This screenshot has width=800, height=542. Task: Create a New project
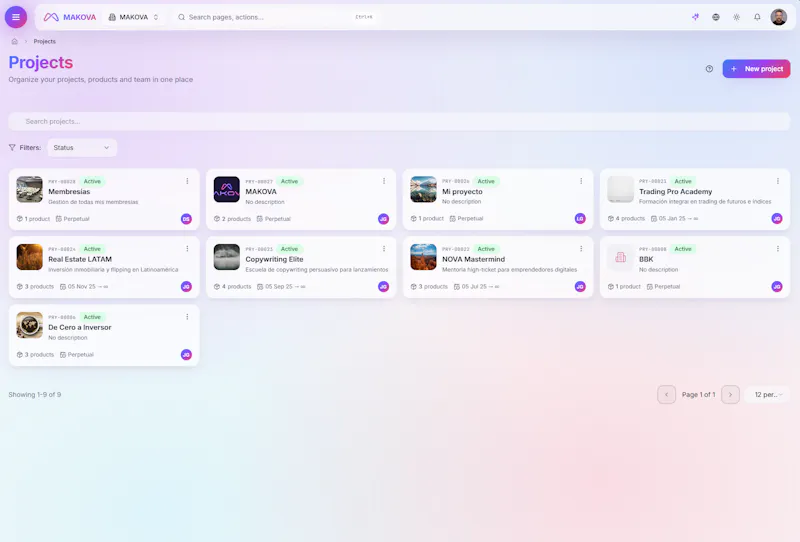pyautogui.click(x=756, y=69)
